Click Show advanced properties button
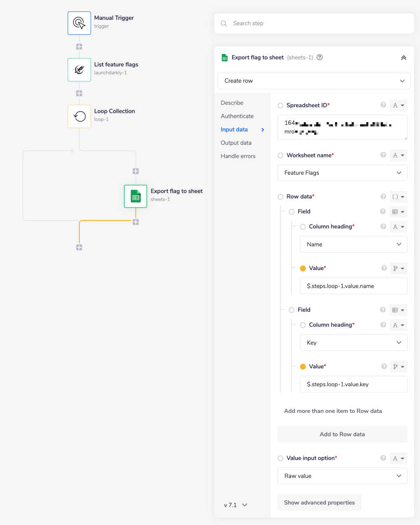This screenshot has height=525, width=420. (319, 503)
